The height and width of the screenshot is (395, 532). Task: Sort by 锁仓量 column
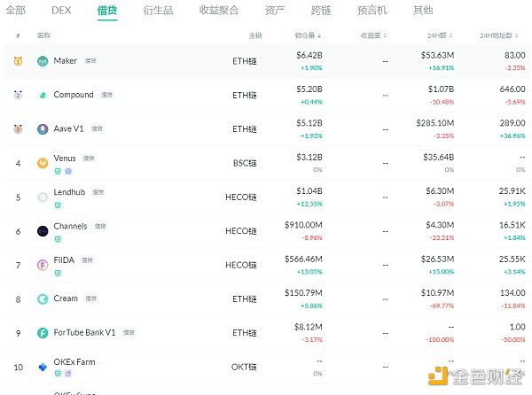click(x=308, y=35)
